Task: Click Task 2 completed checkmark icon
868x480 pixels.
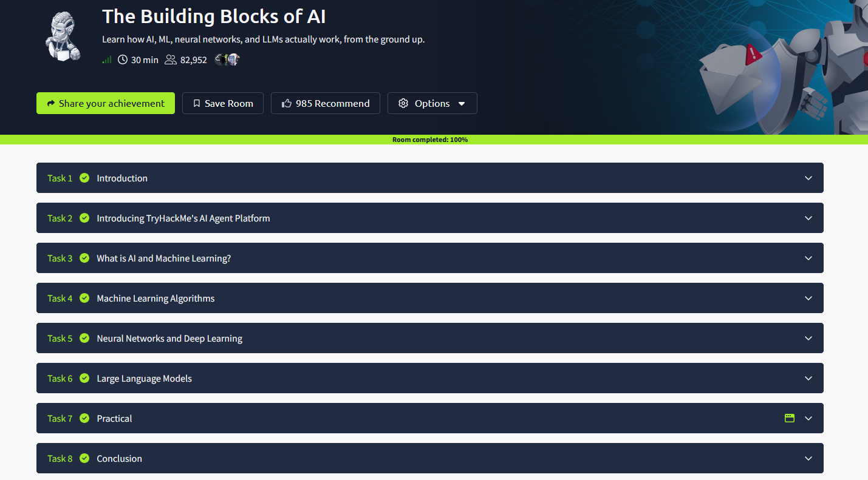Action: (x=84, y=218)
